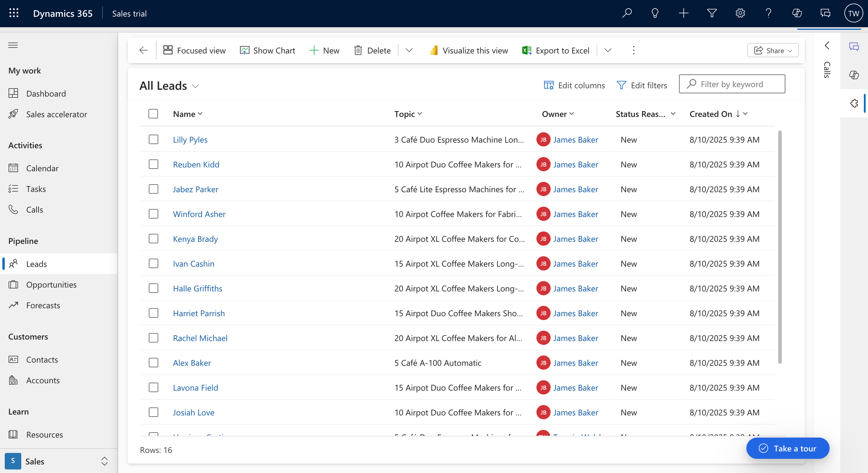Check the Reuben Kidd row checkbox

(x=154, y=164)
